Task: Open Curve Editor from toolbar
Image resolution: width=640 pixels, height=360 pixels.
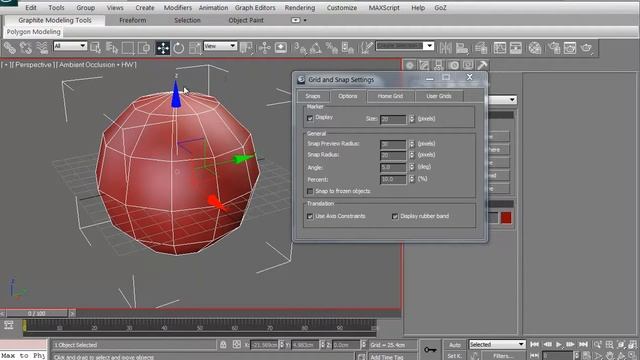Action: point(500,48)
